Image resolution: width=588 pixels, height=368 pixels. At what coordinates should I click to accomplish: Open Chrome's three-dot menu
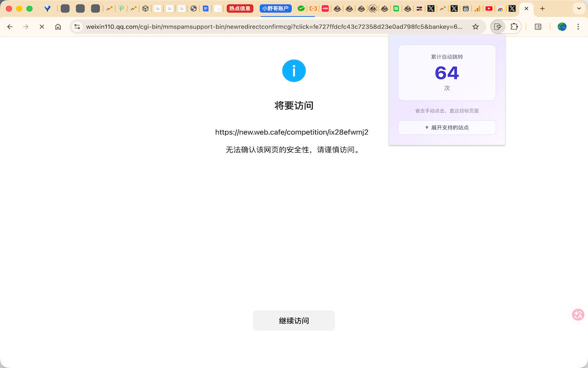[x=578, y=27]
